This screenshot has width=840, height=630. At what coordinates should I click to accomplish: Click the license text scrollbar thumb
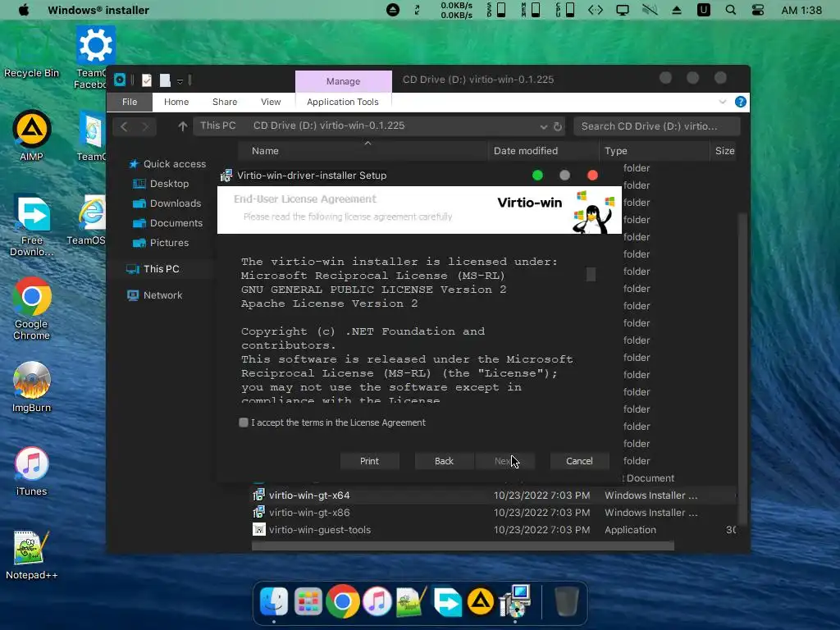(x=591, y=274)
